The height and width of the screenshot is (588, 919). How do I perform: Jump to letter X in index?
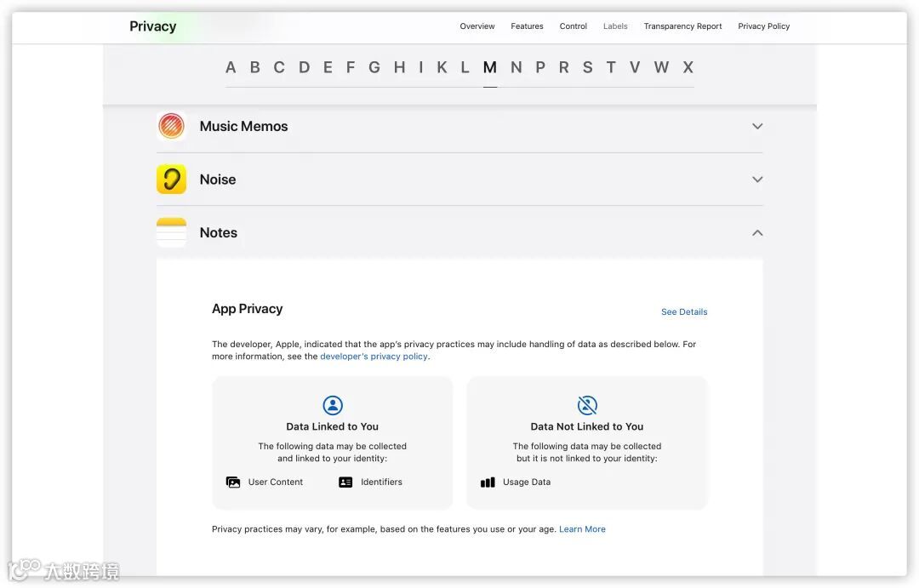click(688, 67)
